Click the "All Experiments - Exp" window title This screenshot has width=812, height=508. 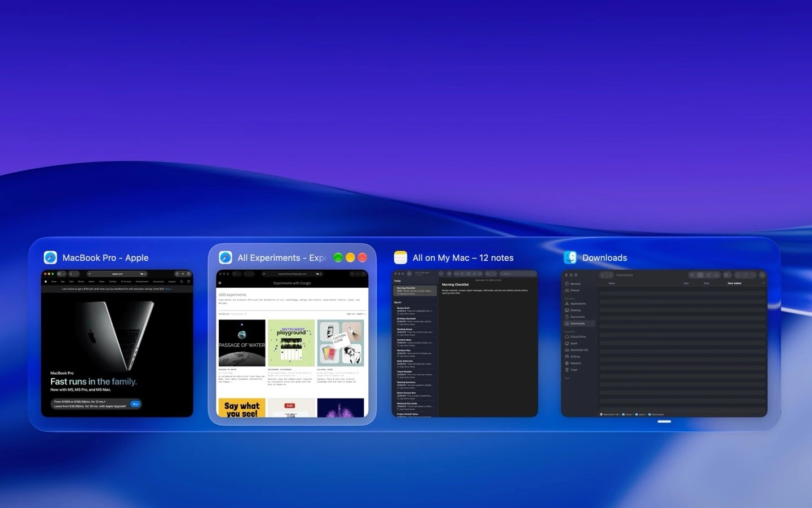coord(281,258)
